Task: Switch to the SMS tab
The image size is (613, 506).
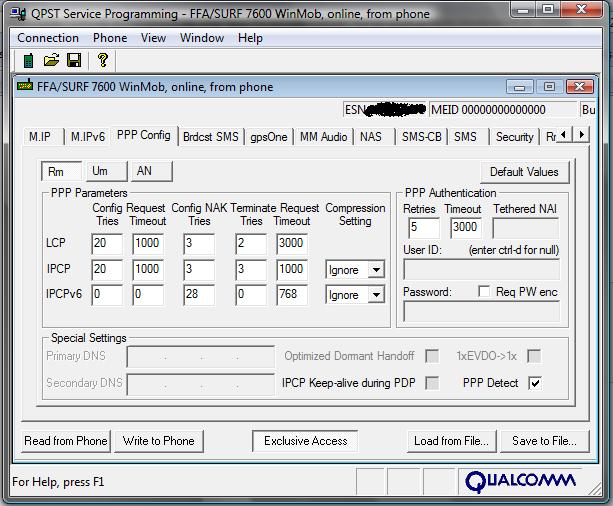Action: pyautogui.click(x=468, y=136)
